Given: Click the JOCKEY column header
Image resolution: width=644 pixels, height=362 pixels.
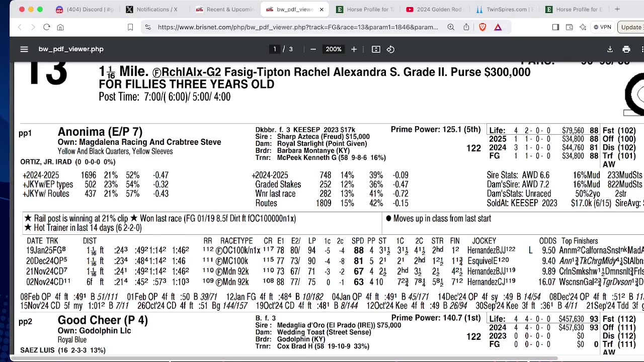Looking at the screenshot, I should click(484, 241).
